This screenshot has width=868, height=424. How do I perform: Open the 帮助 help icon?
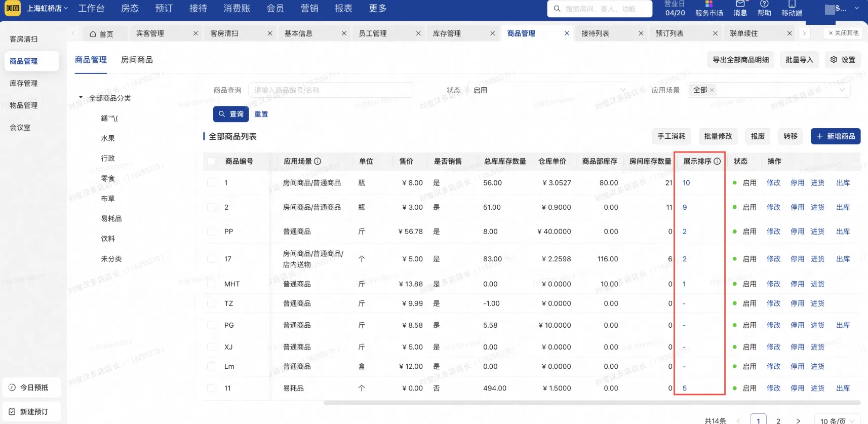pyautogui.click(x=764, y=4)
